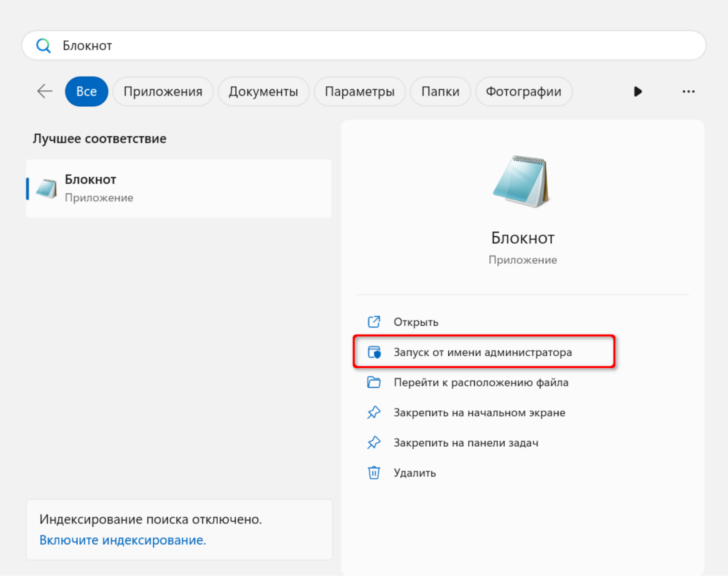Choose Закрепить на панели задач

(x=466, y=443)
